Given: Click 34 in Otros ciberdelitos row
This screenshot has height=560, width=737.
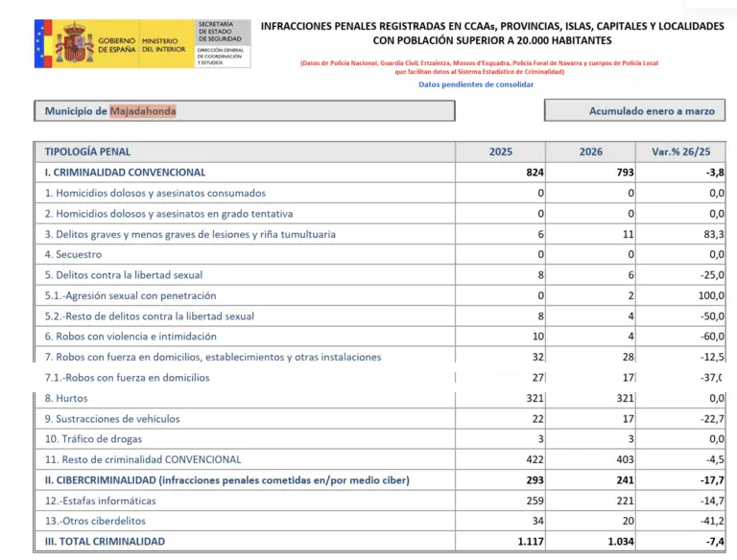Looking at the screenshot, I should click(538, 521).
